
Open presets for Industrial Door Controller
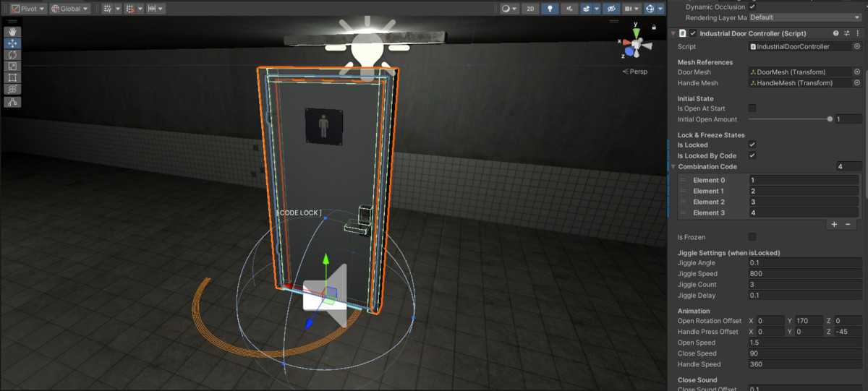tap(846, 33)
